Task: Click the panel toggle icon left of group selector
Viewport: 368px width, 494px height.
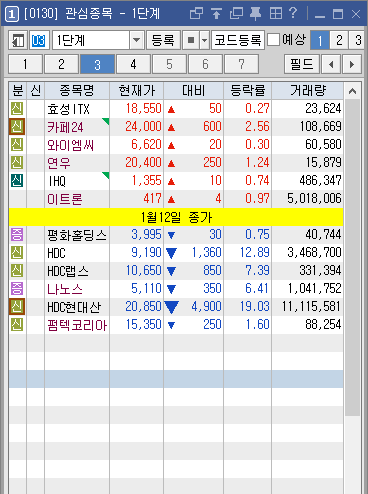Action: click(x=18, y=40)
